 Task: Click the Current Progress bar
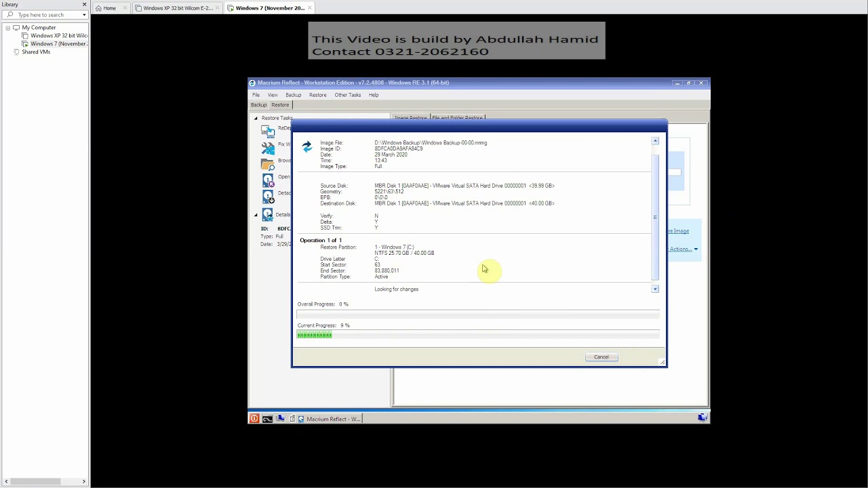(478, 335)
